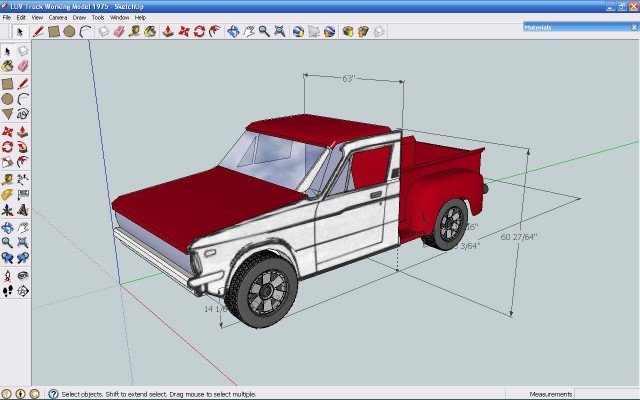640x400 pixels.
Task: Click the Measurements input box
Action: point(605,394)
